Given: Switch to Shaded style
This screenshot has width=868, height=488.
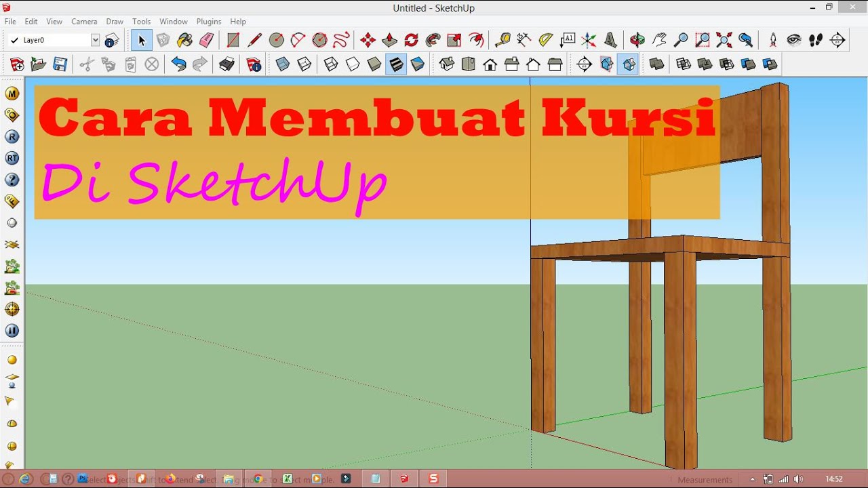Looking at the screenshot, I should [x=374, y=64].
